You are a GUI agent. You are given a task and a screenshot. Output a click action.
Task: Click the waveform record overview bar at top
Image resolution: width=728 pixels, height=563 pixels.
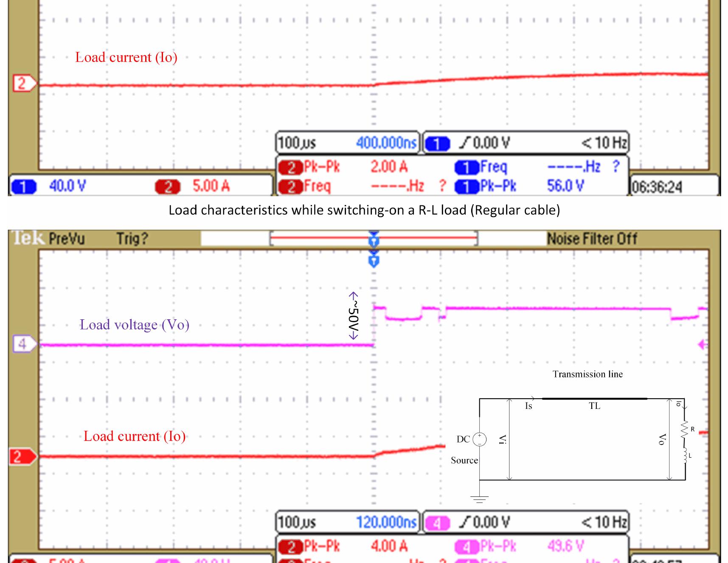374,239
